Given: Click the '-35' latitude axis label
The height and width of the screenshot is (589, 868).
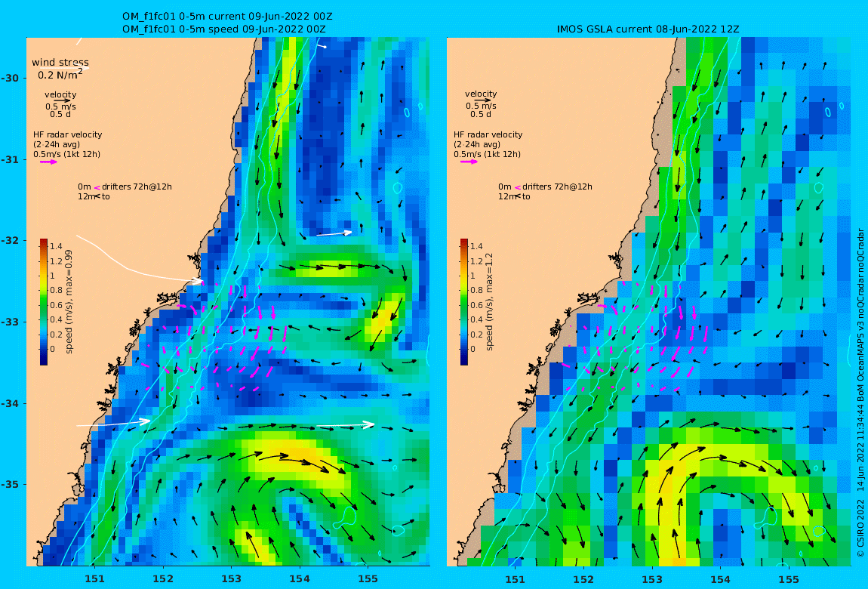Looking at the screenshot, I should (x=9, y=485).
